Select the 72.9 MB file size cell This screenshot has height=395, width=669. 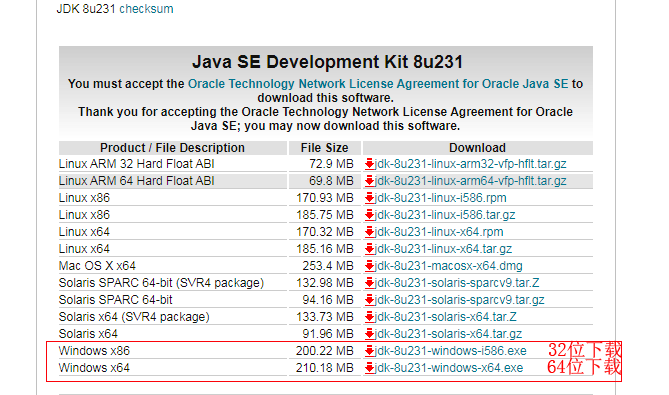point(332,164)
